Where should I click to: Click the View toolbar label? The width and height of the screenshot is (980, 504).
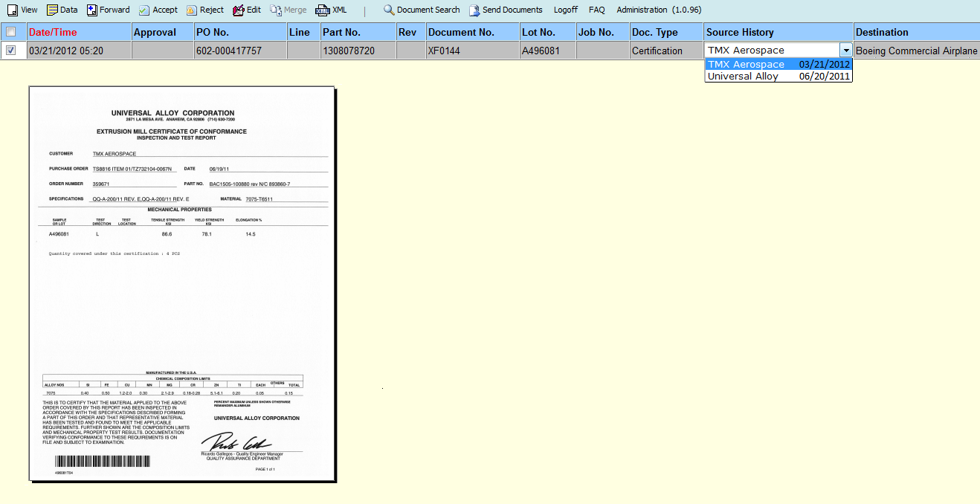29,10
